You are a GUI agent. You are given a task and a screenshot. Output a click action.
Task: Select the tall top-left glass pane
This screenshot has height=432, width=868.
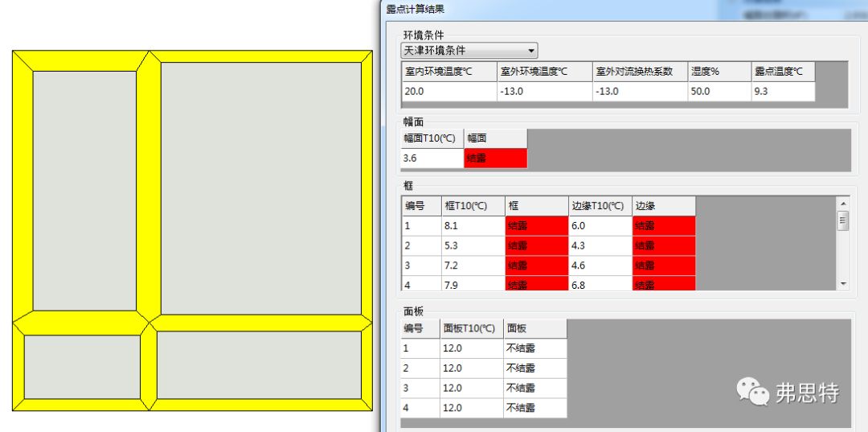(84, 190)
